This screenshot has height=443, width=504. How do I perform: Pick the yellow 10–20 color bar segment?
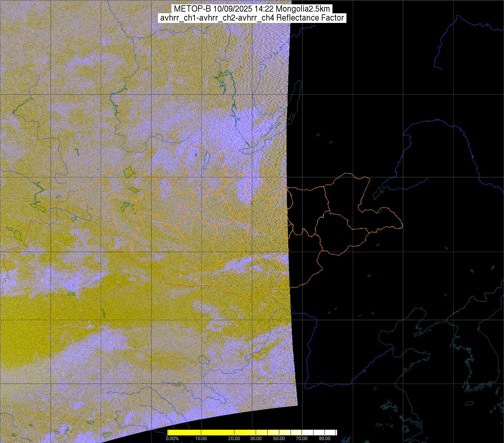coord(218,432)
